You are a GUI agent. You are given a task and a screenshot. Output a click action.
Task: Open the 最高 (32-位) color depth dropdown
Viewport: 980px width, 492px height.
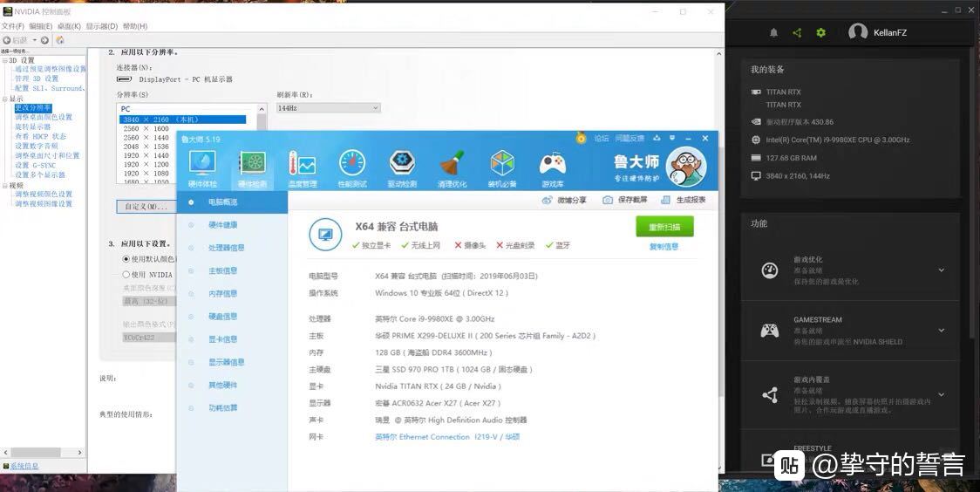click(149, 301)
